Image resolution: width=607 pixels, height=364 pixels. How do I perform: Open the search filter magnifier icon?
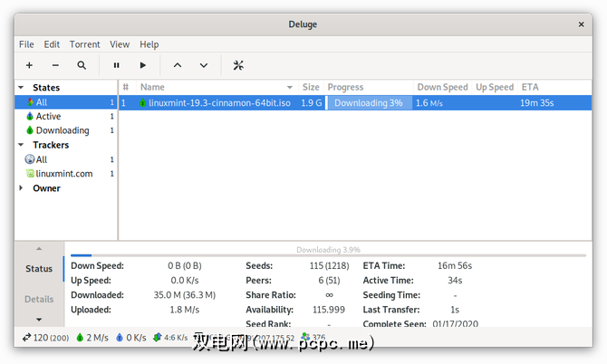tap(82, 65)
